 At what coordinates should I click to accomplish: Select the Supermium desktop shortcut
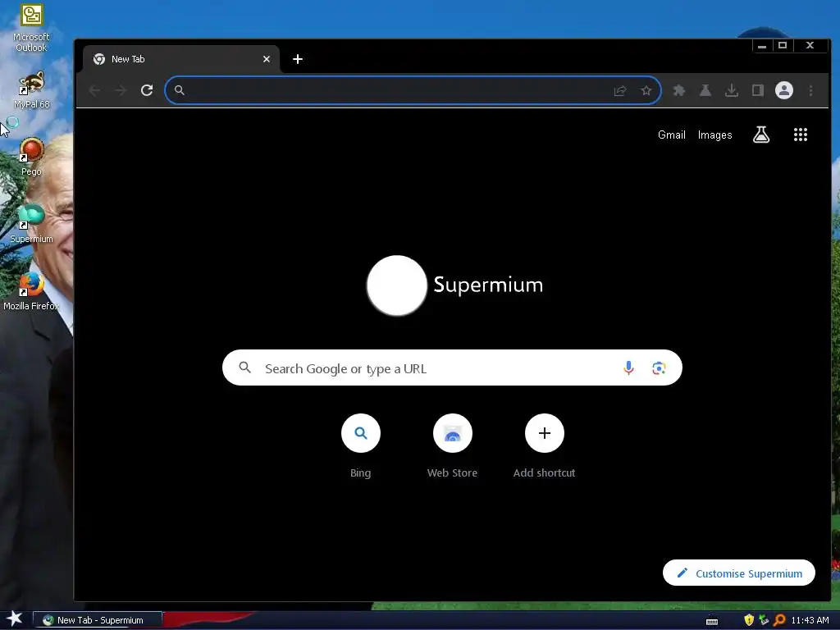pyautogui.click(x=31, y=224)
